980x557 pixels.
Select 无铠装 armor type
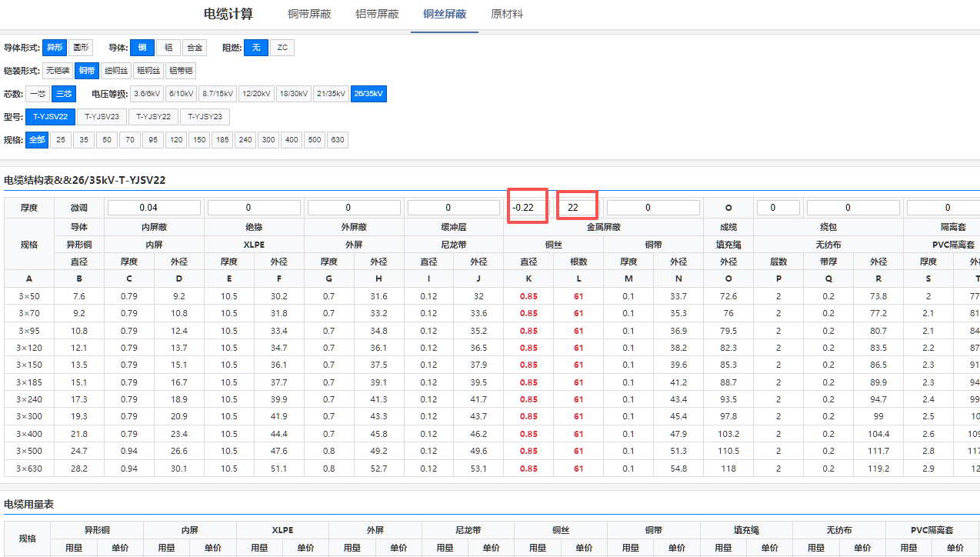coord(57,71)
